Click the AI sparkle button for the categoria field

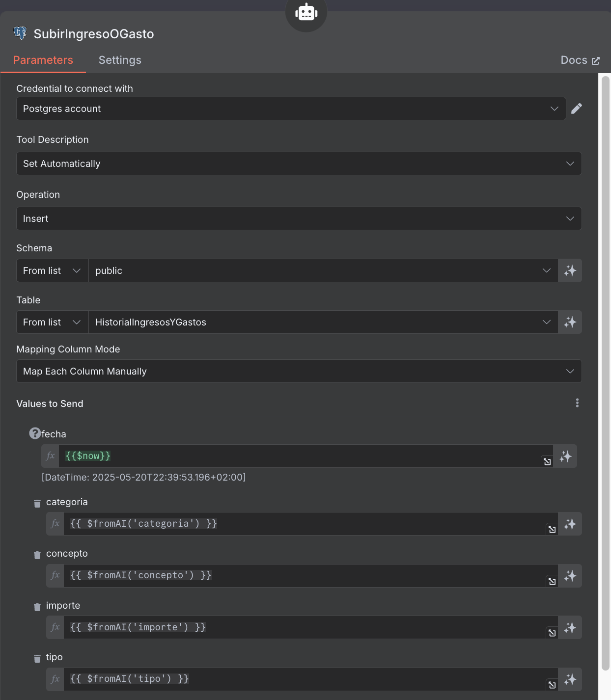(570, 524)
